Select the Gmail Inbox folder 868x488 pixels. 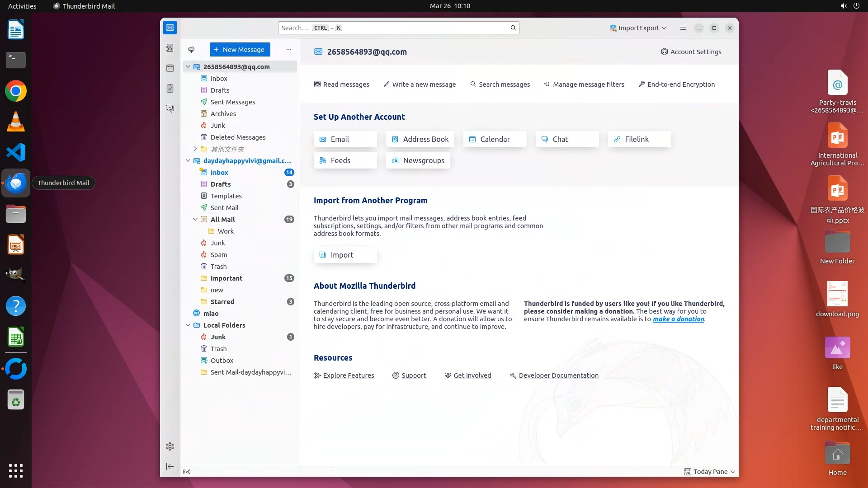coord(219,173)
